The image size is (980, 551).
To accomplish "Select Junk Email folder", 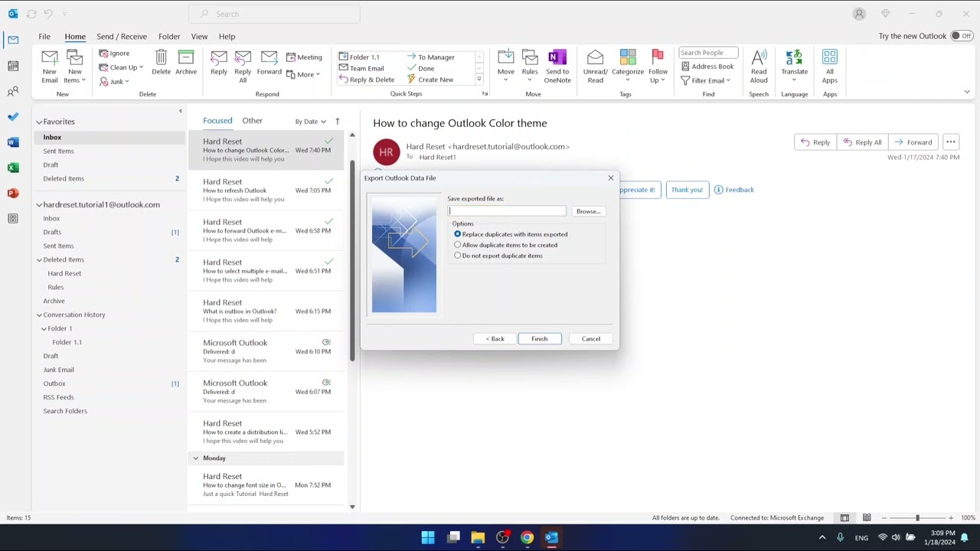I will coord(58,370).
